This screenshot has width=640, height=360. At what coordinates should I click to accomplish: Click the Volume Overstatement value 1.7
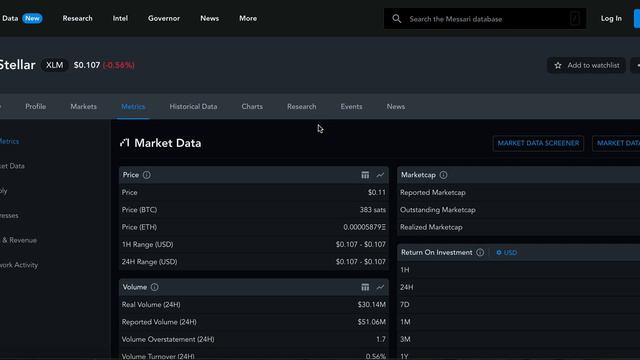pos(381,339)
